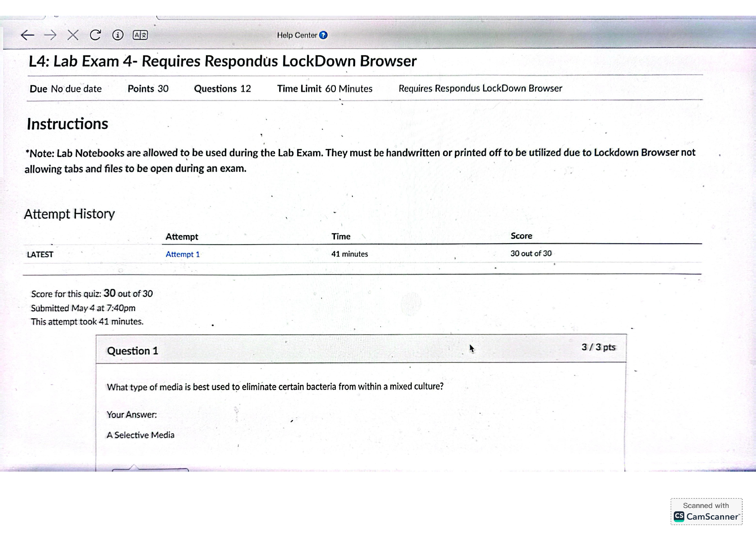Image resolution: width=756 pixels, height=534 pixels.
Task: Click the Attempt History heading
Action: click(69, 214)
